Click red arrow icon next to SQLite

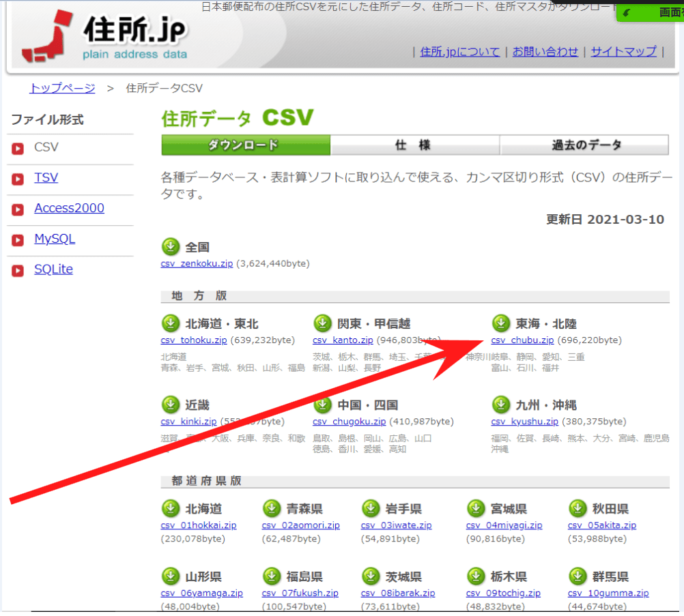[x=18, y=270]
